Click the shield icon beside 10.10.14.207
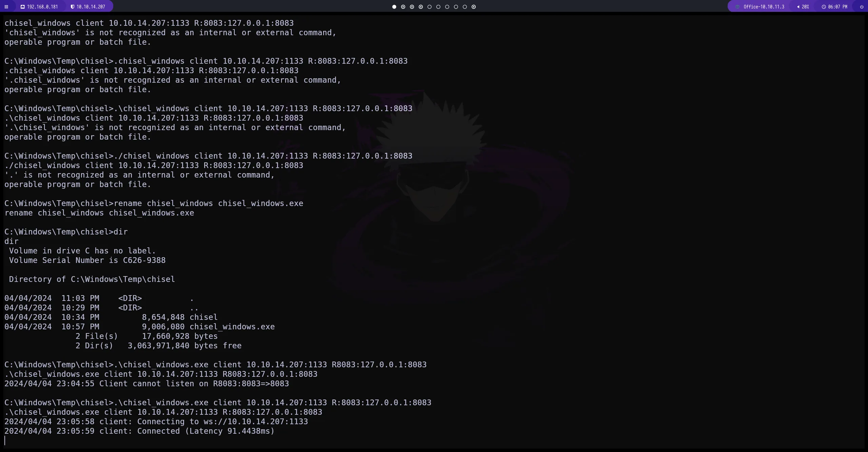Viewport: 868px width, 452px height. tap(72, 7)
